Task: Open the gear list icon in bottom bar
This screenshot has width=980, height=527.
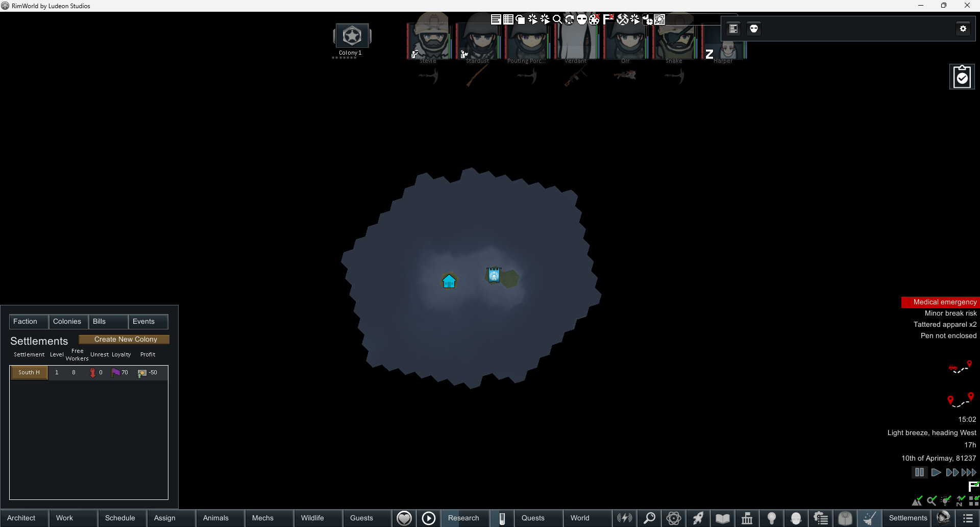Action: [821, 518]
